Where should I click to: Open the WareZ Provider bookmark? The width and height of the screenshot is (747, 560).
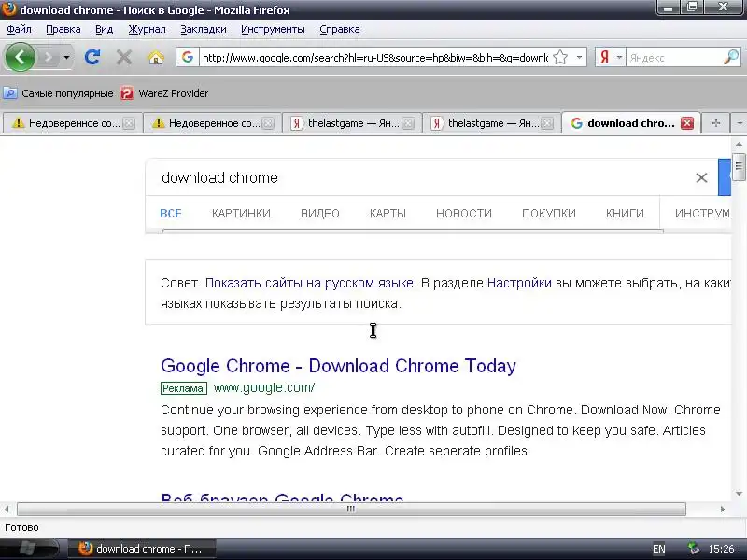pos(164,93)
